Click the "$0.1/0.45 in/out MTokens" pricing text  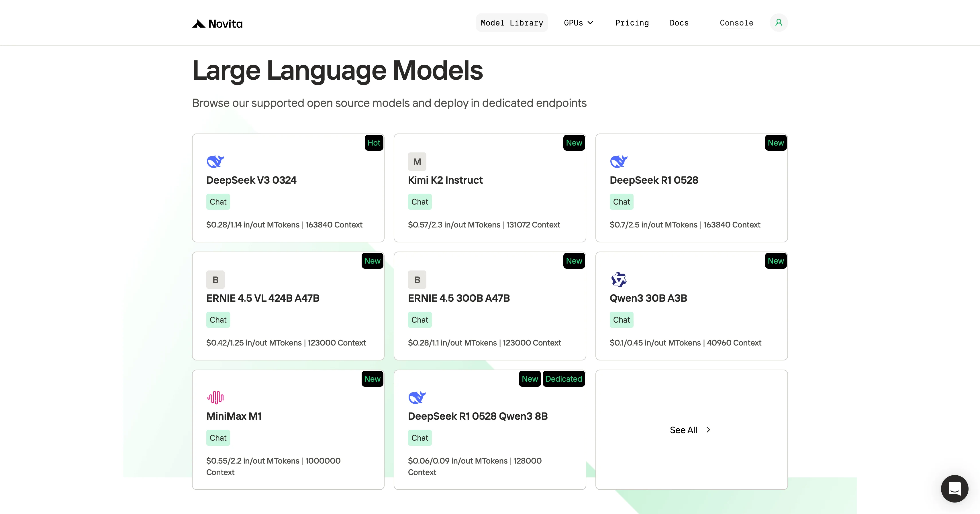pyautogui.click(x=655, y=342)
